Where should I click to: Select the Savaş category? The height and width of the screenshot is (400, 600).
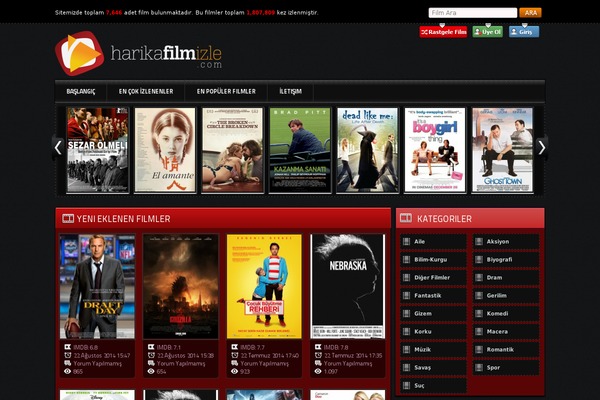pos(433,367)
